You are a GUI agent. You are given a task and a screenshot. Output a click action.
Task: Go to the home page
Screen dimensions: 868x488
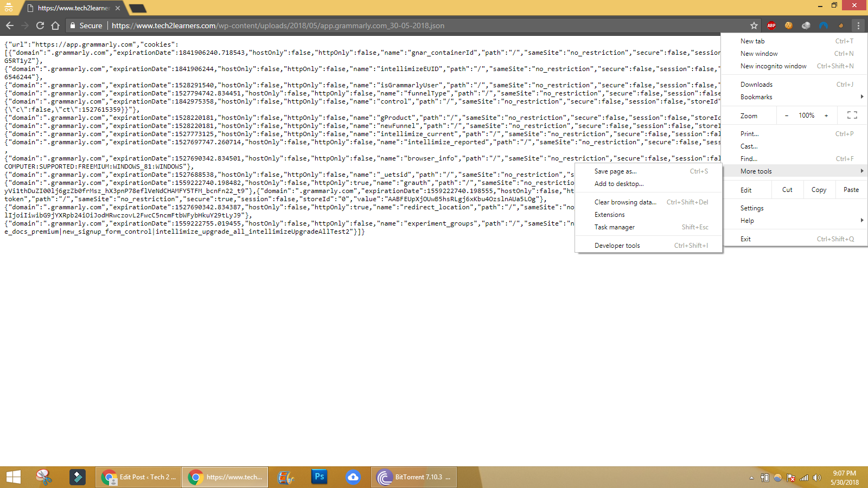tap(55, 25)
